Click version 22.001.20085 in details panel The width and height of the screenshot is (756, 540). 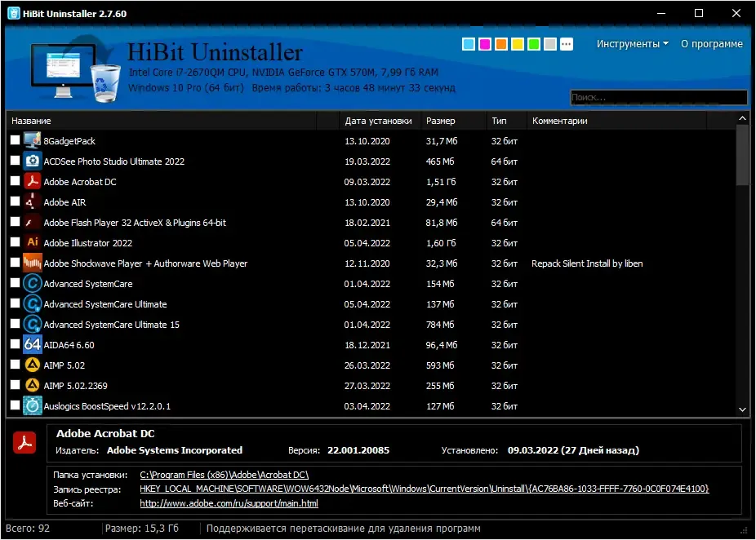tap(358, 450)
